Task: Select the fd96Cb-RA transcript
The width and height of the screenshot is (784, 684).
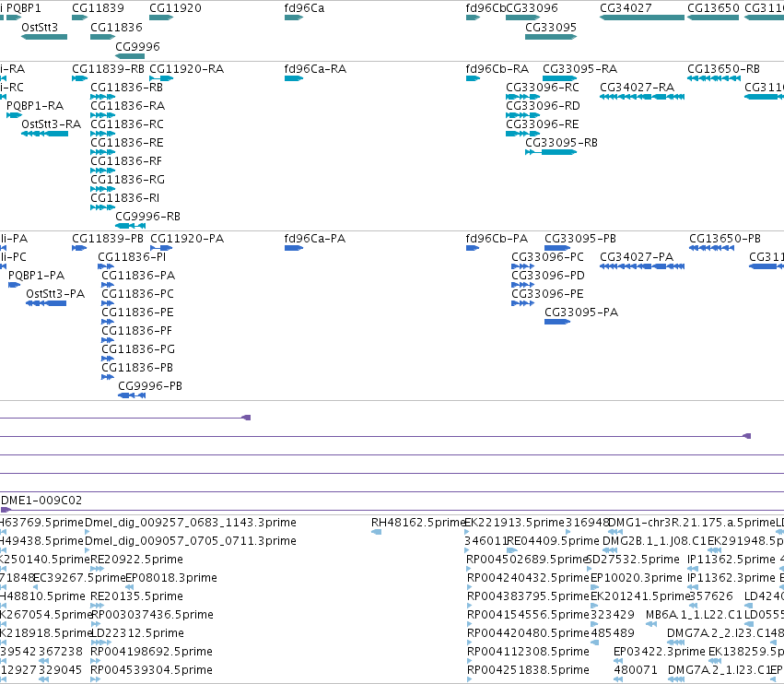Action: [x=473, y=78]
